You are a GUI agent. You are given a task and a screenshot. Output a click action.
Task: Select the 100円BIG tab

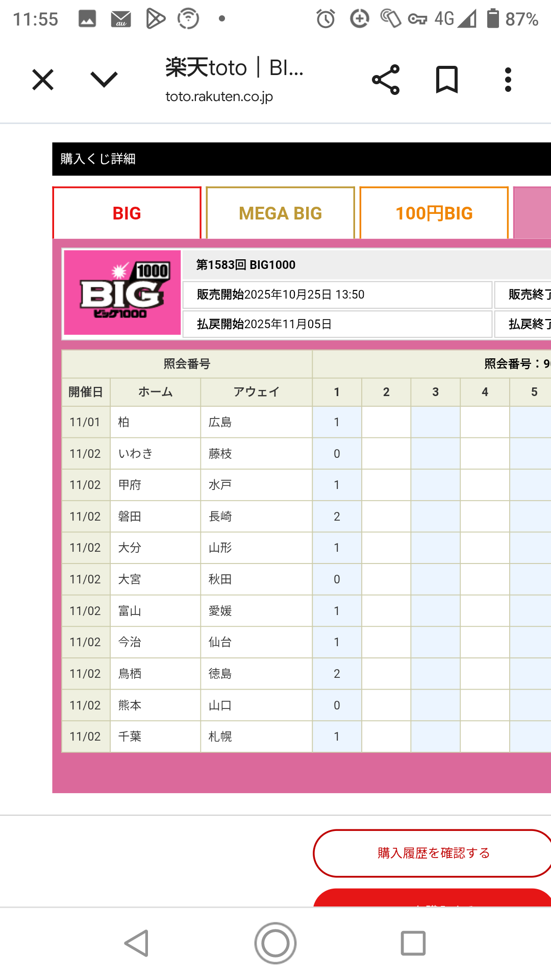point(434,213)
